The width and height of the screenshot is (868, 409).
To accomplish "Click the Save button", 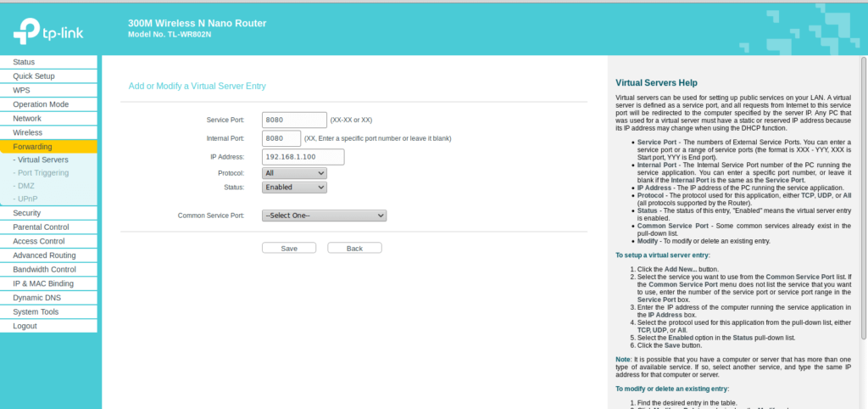I will point(288,248).
